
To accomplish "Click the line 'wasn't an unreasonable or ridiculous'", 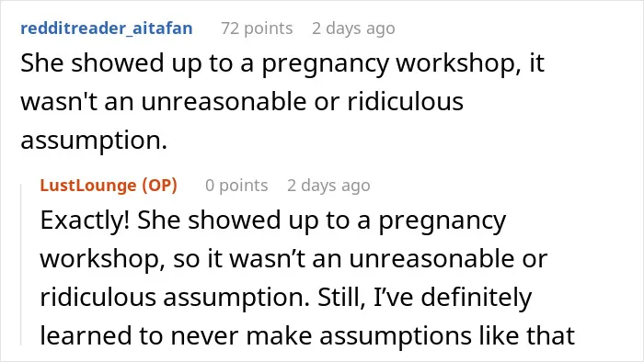I will point(242,101).
